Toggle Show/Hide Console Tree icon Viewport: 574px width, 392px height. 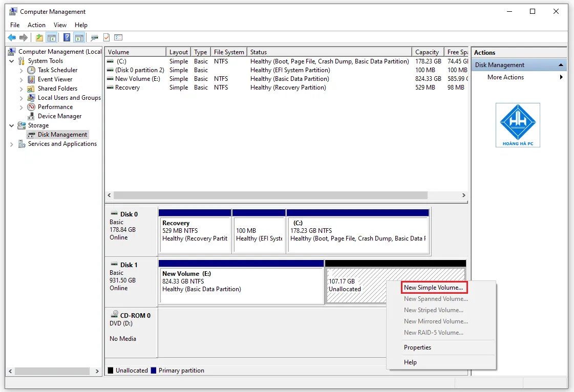point(52,37)
